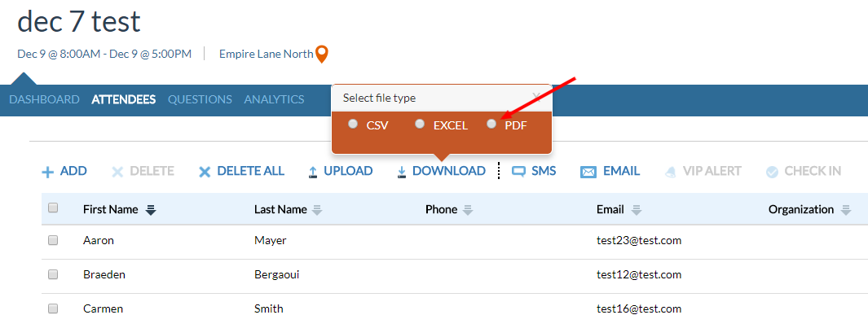Sort by Phone column arrow
Screen dimensions: 868x315
468,210
